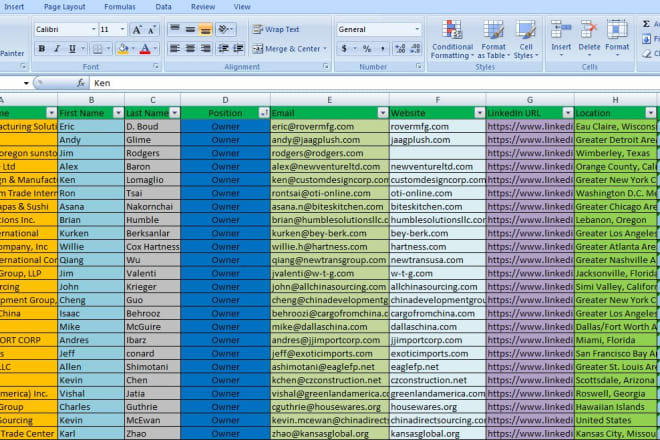
Task: Click Insert Function fx button
Action: 80,83
